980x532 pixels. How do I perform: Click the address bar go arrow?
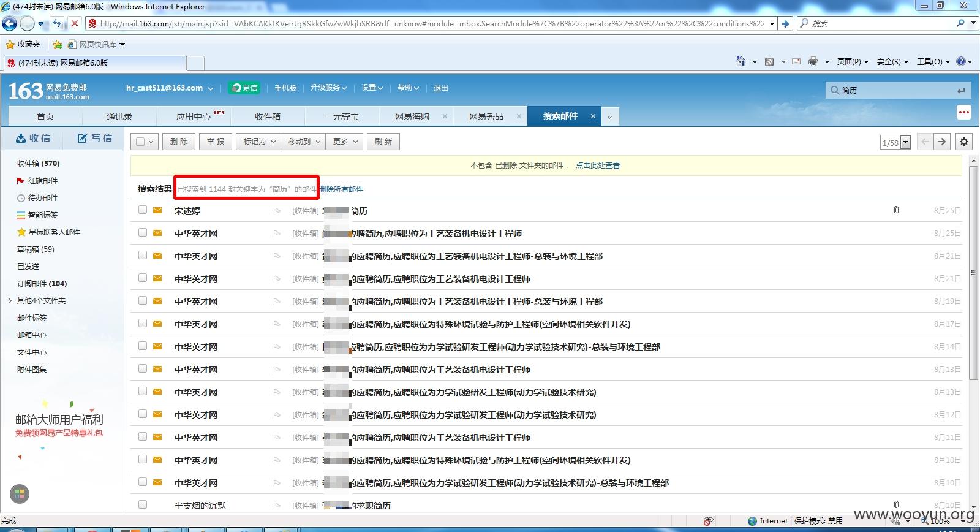pyautogui.click(x=785, y=23)
